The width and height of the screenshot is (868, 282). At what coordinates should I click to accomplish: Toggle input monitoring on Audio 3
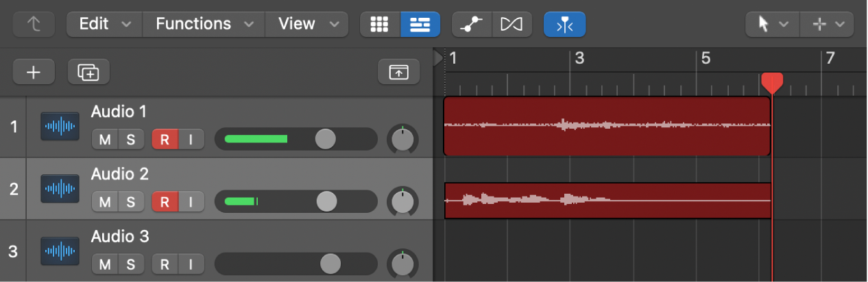tap(191, 264)
